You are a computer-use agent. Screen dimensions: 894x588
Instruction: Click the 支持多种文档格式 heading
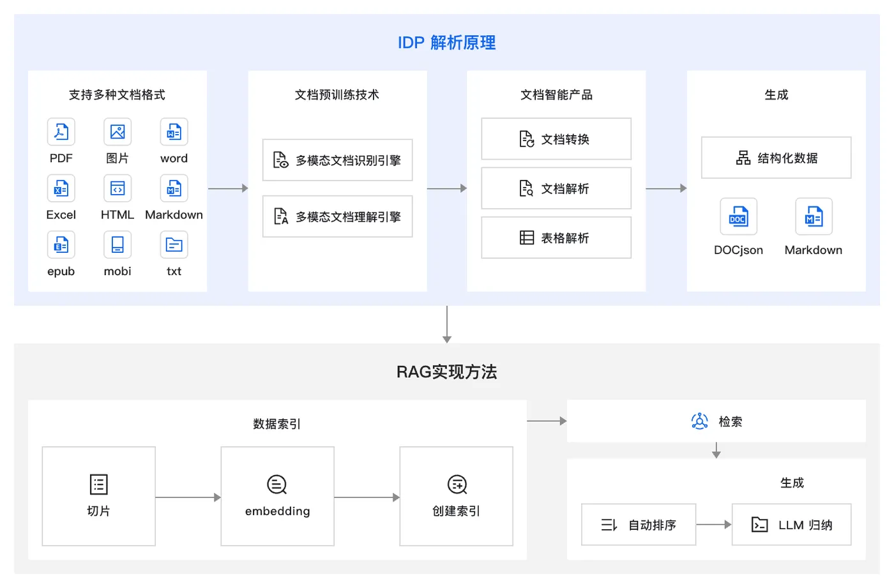[x=117, y=94]
